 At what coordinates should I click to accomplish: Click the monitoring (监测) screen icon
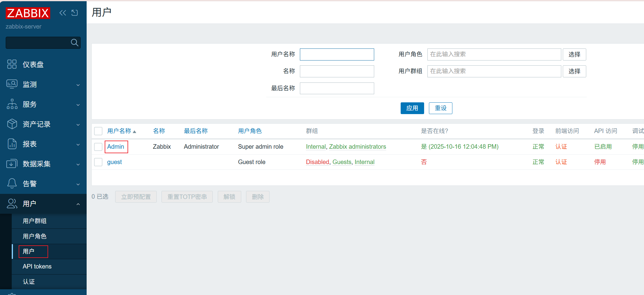(x=12, y=84)
